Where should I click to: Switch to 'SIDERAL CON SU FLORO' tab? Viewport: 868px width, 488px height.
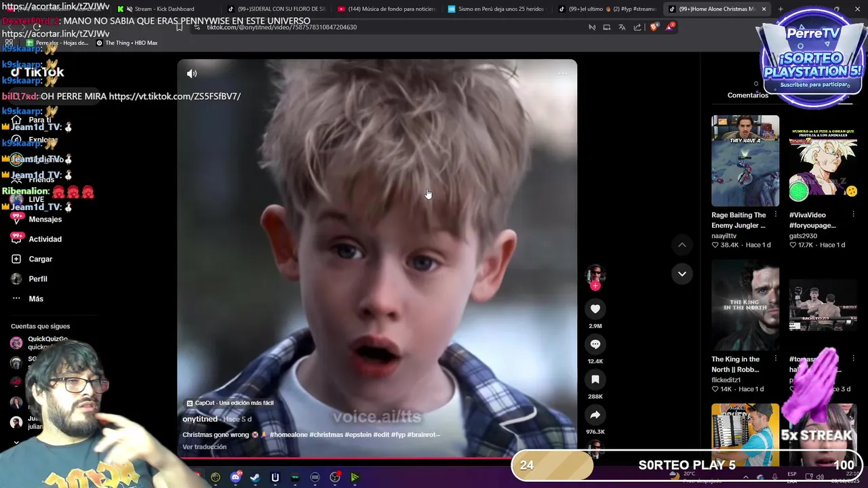click(x=277, y=9)
